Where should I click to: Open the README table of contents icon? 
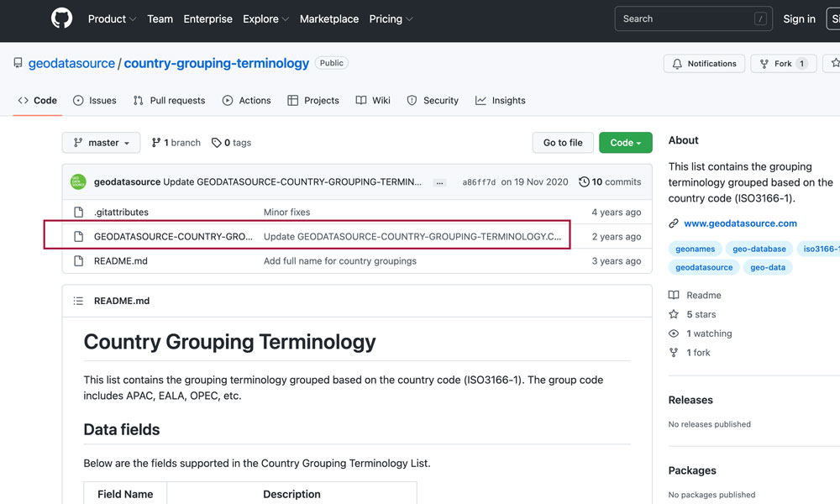[78, 301]
